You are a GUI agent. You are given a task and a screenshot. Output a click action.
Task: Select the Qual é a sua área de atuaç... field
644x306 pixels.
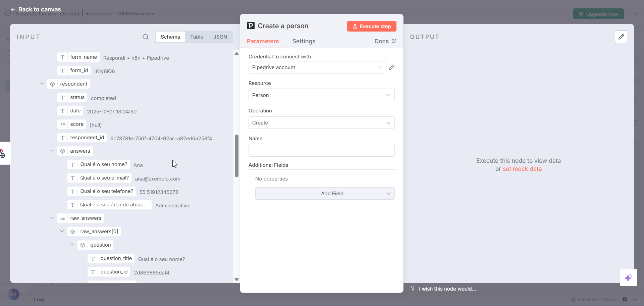click(x=110, y=205)
